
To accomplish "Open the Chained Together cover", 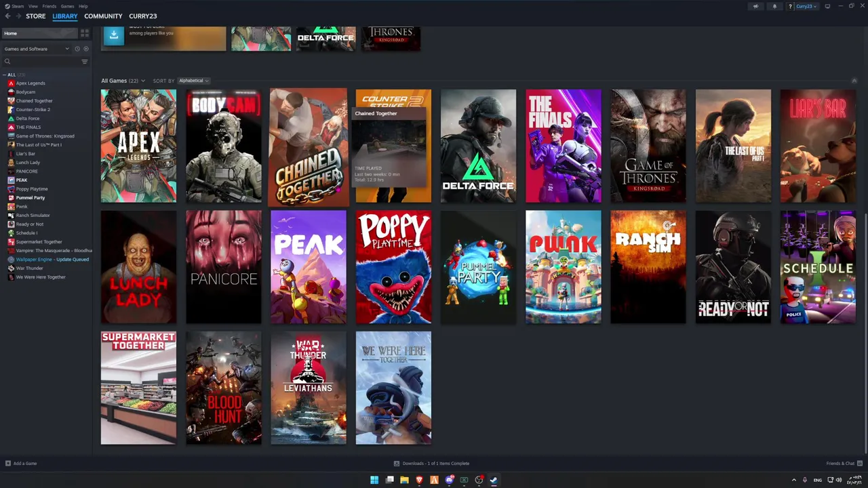I will (309, 146).
